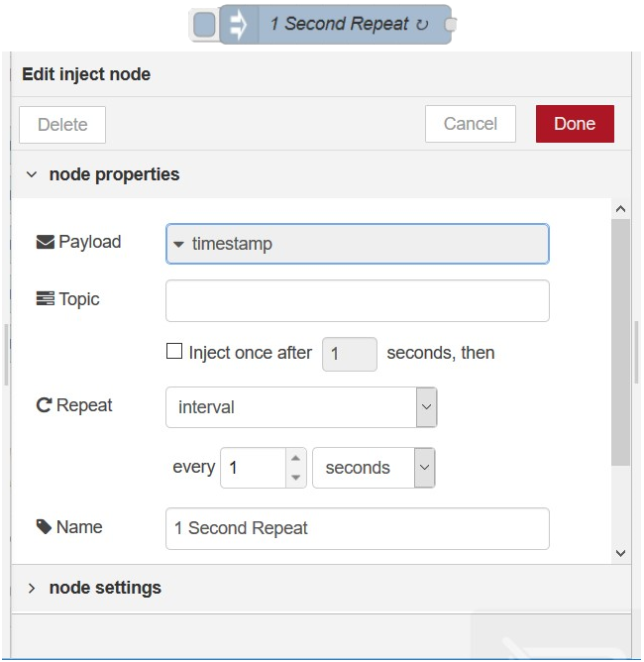Open the Repeat interval dropdown
The height and width of the screenshot is (662, 644).
click(x=301, y=407)
